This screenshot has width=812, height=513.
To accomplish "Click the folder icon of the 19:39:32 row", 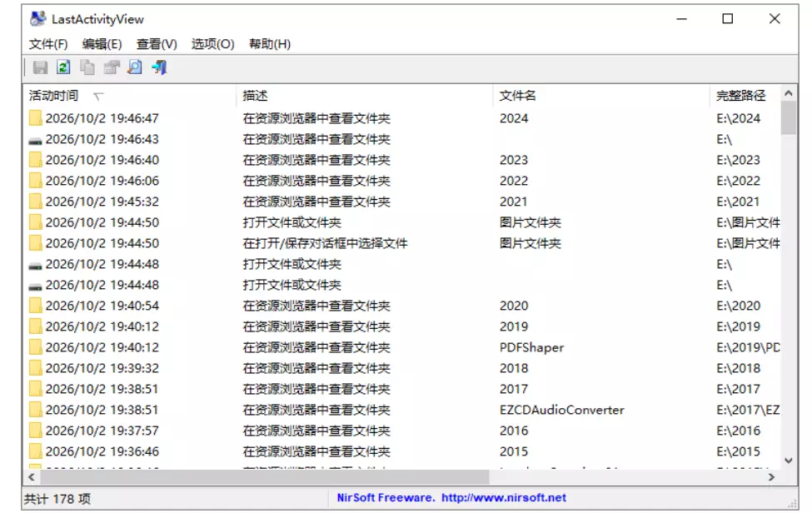I will pyautogui.click(x=35, y=367).
